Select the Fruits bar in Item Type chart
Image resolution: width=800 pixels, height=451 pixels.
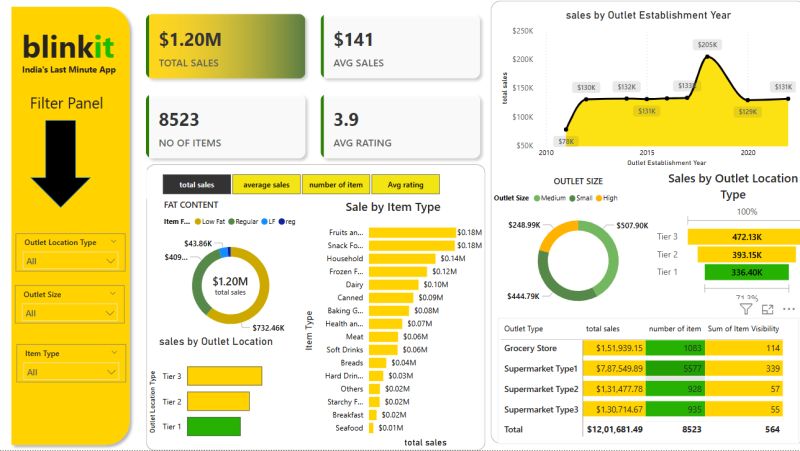410,232
